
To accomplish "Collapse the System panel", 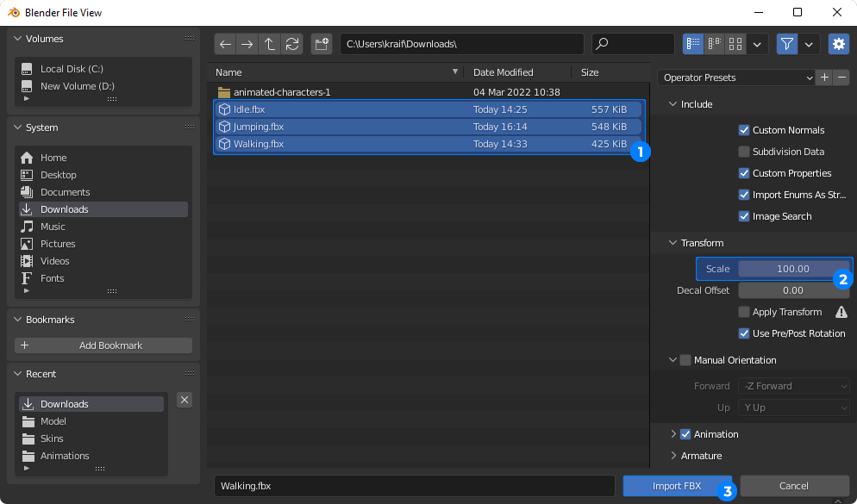I will click(x=17, y=128).
